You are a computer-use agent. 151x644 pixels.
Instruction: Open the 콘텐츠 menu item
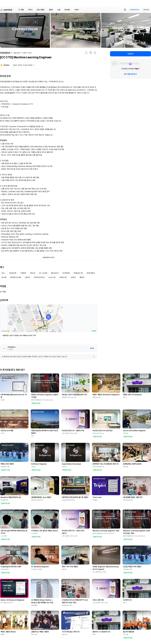[51, 10]
